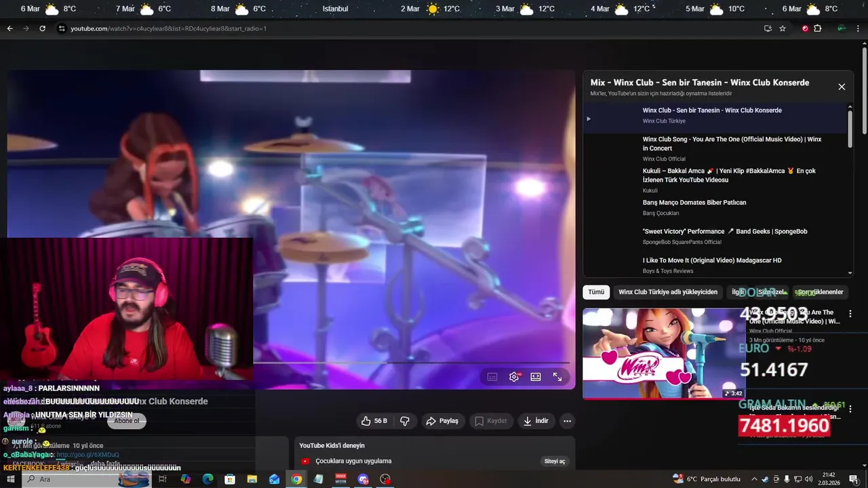Install app icon in address bar
The height and width of the screenshot is (488, 868).
pyautogui.click(x=768, y=28)
